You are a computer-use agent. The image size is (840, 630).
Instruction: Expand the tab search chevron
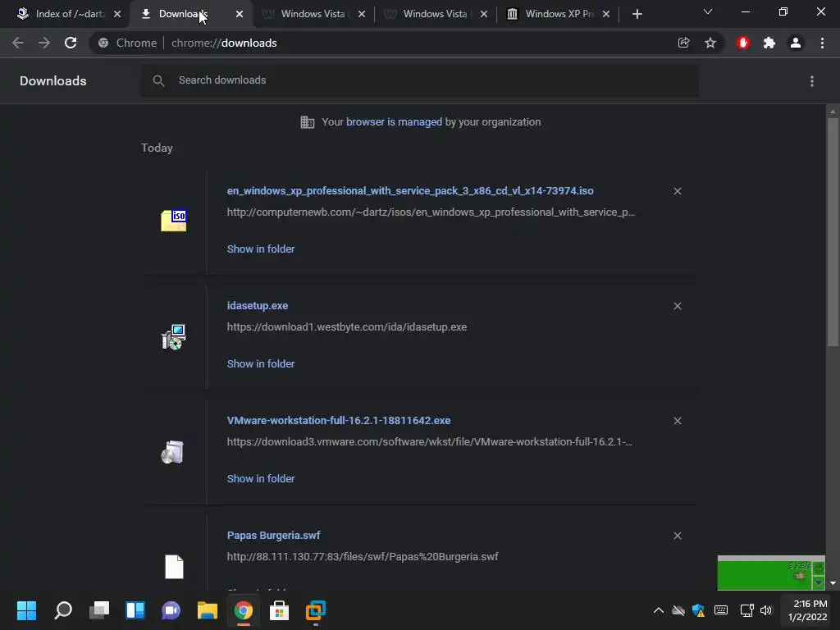tap(708, 11)
